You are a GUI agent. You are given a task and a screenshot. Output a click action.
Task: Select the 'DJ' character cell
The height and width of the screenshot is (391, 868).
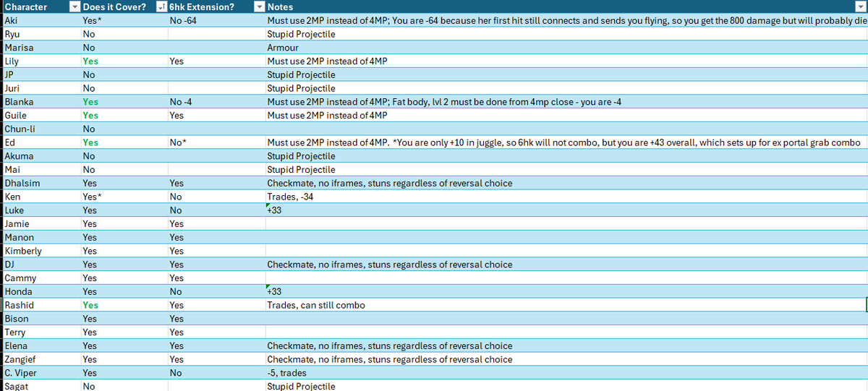pos(41,265)
